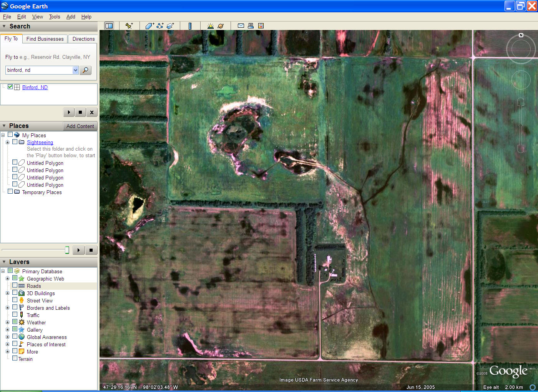This screenshot has width=538, height=392.
Task: Open the Binford, ND result link
Action: (35, 87)
